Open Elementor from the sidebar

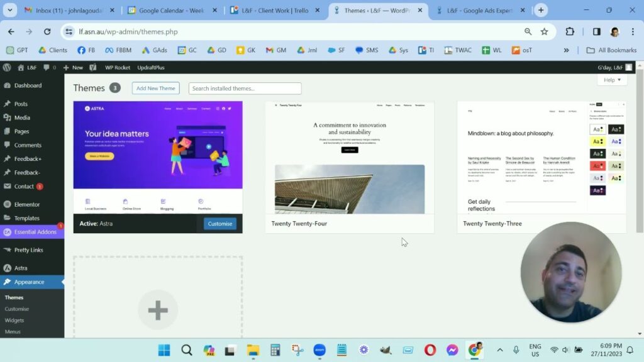point(27,204)
